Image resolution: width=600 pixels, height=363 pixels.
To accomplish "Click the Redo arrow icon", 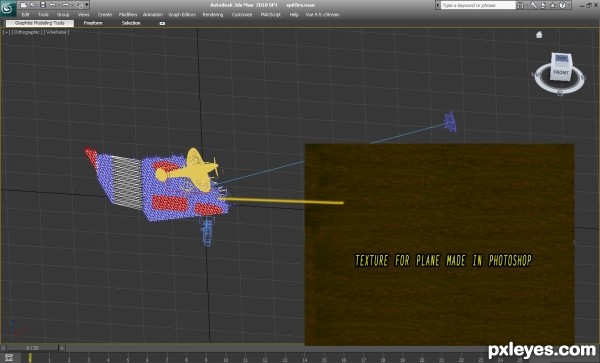I will pyautogui.click(x=65, y=5).
